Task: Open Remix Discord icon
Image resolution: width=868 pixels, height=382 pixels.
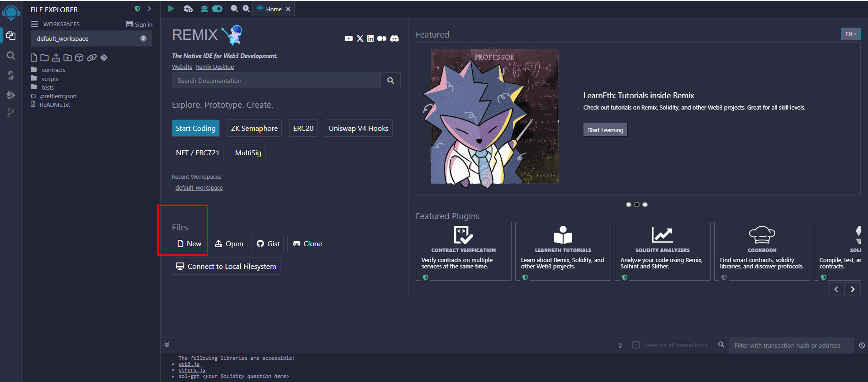Action: [x=394, y=38]
